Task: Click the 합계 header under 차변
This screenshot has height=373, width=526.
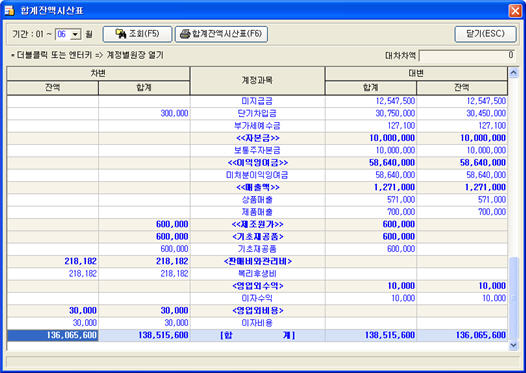Action: (144, 88)
